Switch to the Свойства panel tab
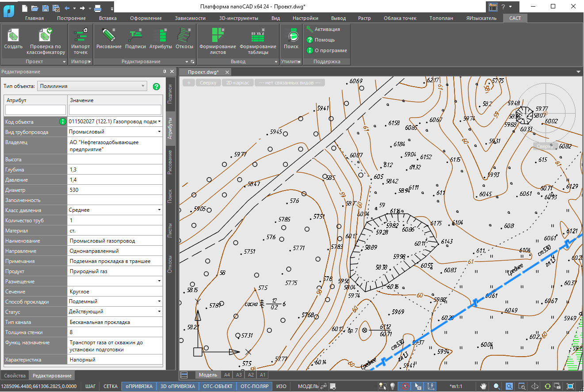The height and width of the screenshot is (392, 584). (x=15, y=376)
